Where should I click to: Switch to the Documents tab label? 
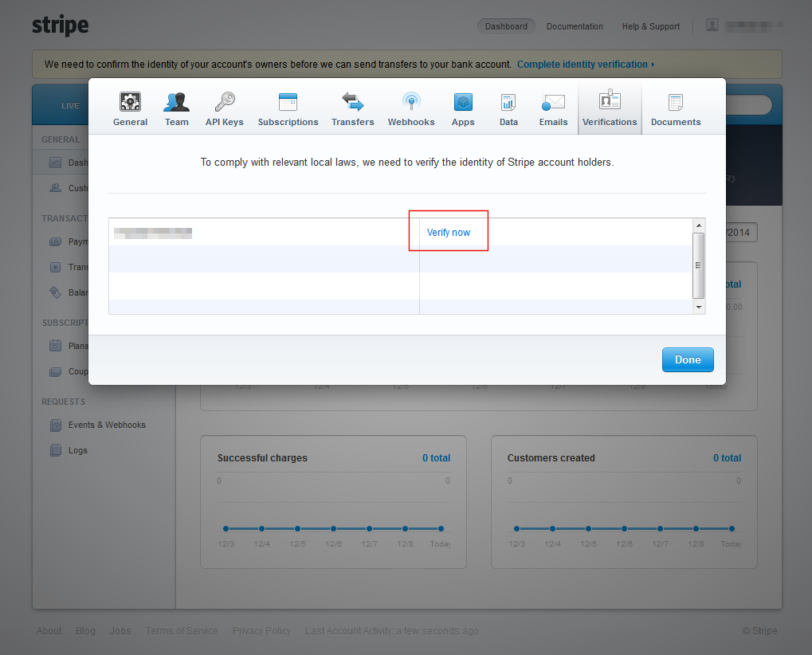coord(676,122)
